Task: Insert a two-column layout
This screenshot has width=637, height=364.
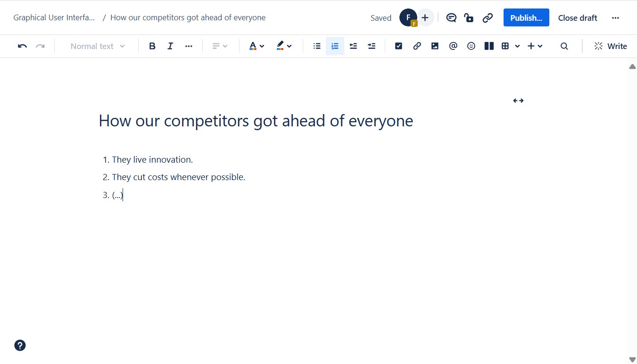Action: [x=489, y=46]
